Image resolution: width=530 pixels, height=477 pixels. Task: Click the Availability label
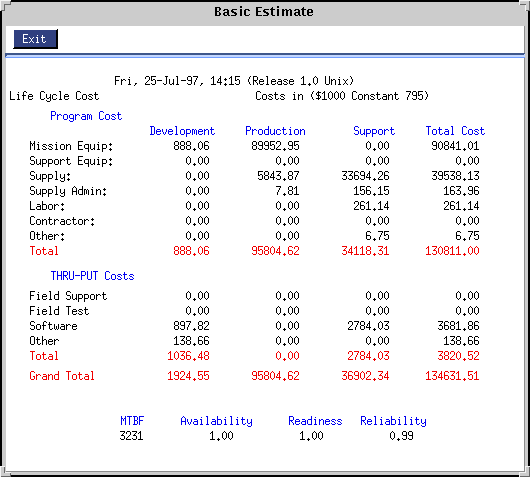pos(216,421)
